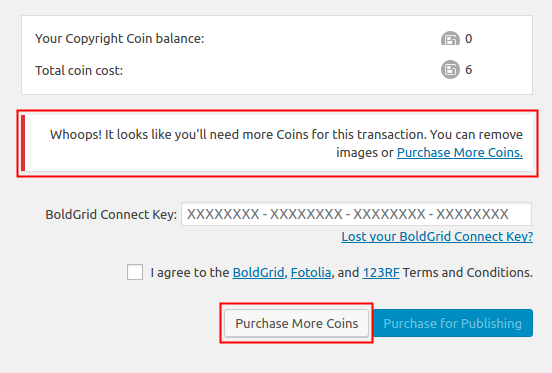
Task: Open the Fotolia terms link
Action: click(x=311, y=272)
